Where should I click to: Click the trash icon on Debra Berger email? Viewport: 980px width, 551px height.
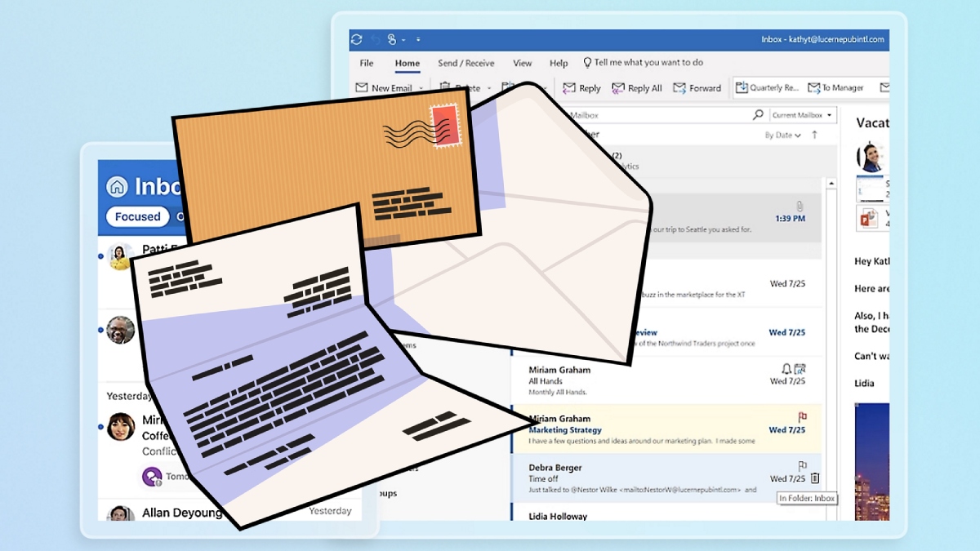(x=814, y=478)
